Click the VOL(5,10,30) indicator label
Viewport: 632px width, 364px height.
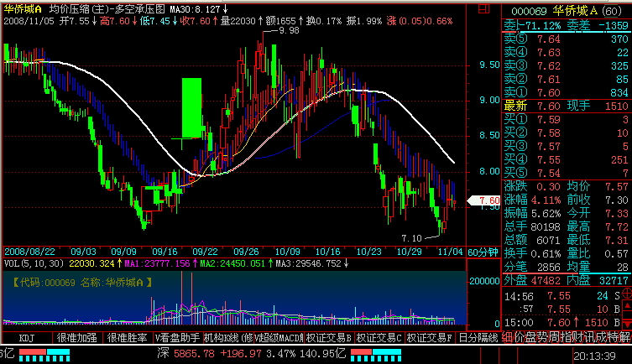[x=34, y=263]
